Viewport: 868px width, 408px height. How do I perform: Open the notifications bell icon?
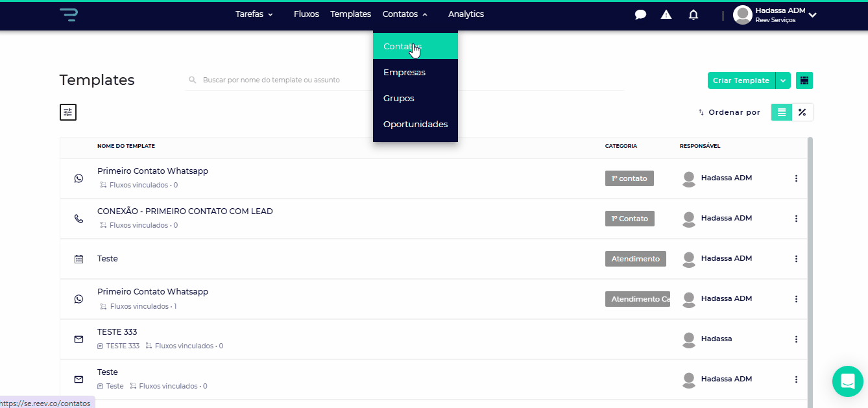(x=693, y=14)
